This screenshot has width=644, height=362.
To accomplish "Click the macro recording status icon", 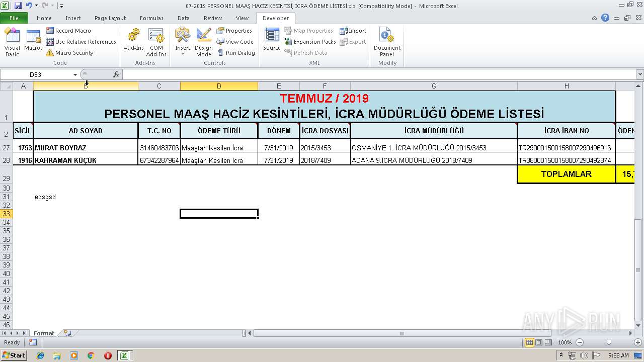I will pos(33,342).
